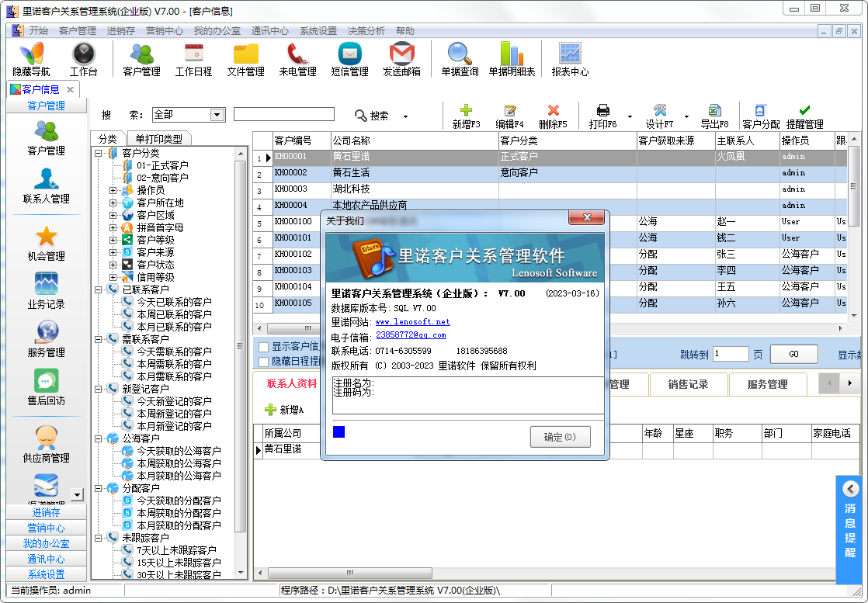
Task: Click the 23858772@qq.com email link
Action: tap(411, 335)
